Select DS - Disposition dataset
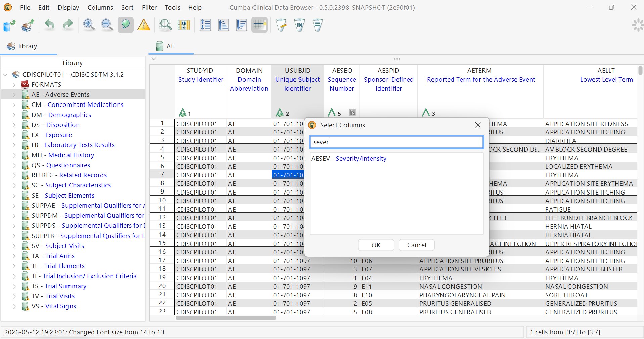 coord(55,125)
